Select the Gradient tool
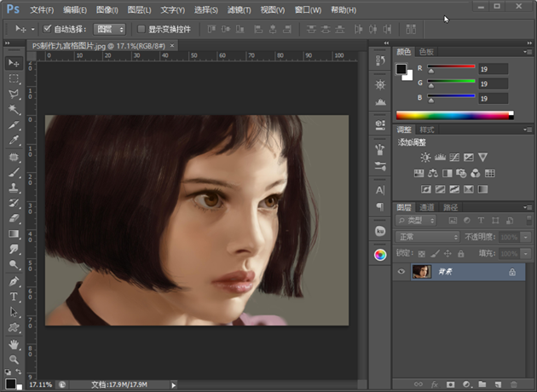 14,233
